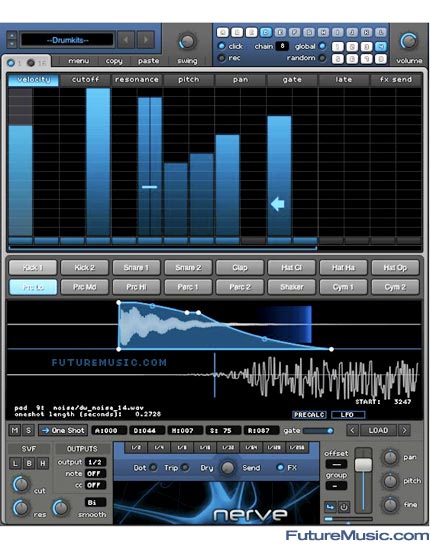Select the Snare 2 pad
Image resolution: width=430 pixels, height=550 pixels.
[188, 268]
